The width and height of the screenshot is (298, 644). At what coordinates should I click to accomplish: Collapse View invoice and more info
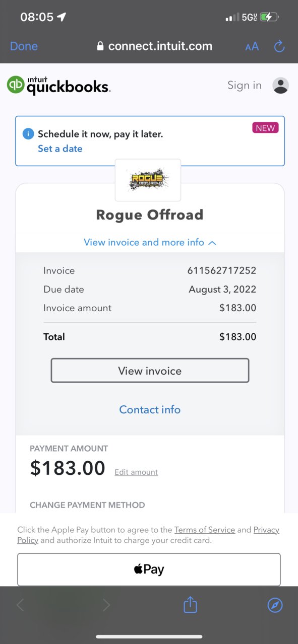(x=150, y=242)
